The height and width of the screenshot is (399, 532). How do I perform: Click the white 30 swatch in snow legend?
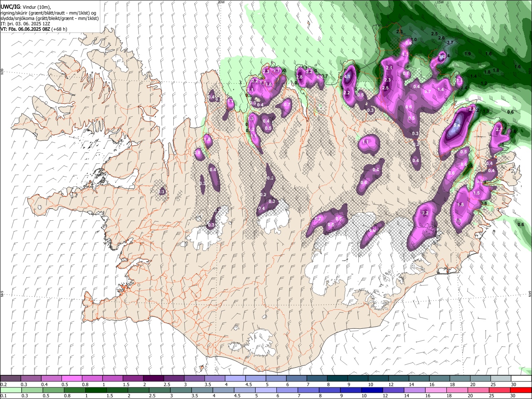(521, 379)
